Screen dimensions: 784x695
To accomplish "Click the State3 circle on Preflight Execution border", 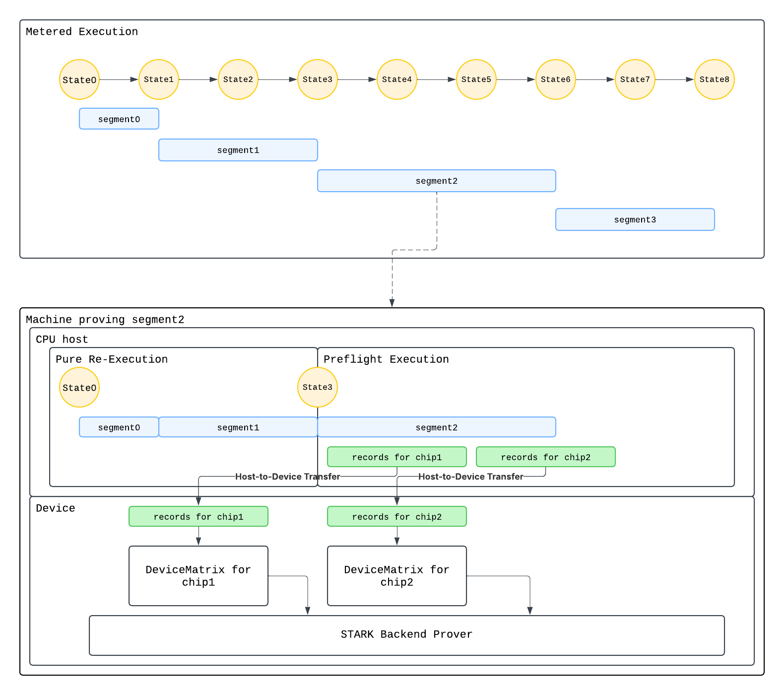I will pos(318,387).
